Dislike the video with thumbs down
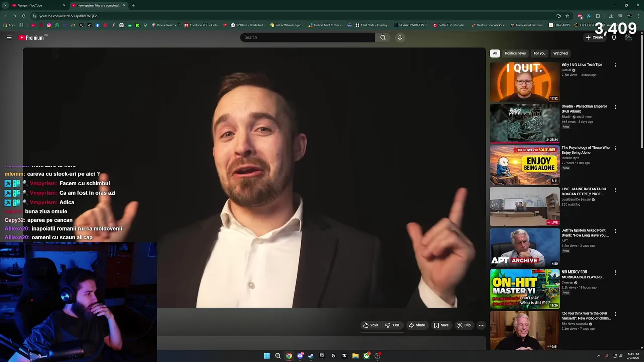This screenshot has height=362, width=644. (392, 325)
